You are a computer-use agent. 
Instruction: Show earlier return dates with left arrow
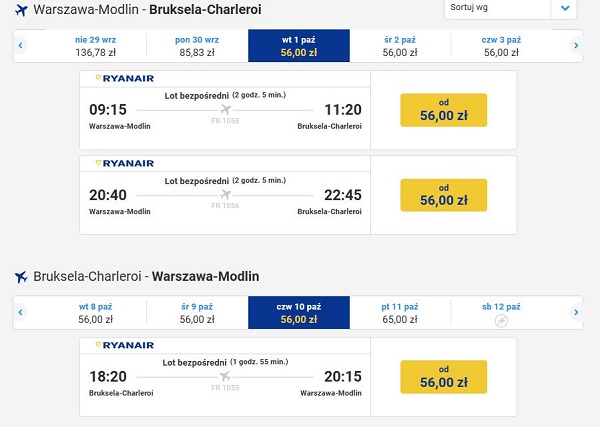point(20,312)
